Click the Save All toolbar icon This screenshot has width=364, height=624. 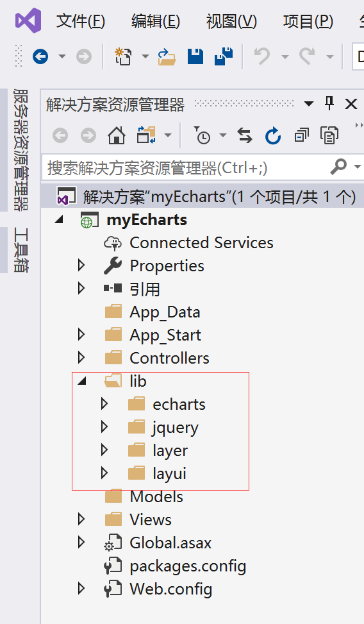224,56
